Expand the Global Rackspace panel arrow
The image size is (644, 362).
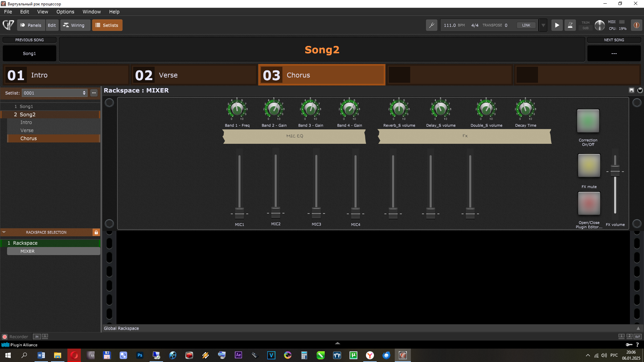coord(638,328)
